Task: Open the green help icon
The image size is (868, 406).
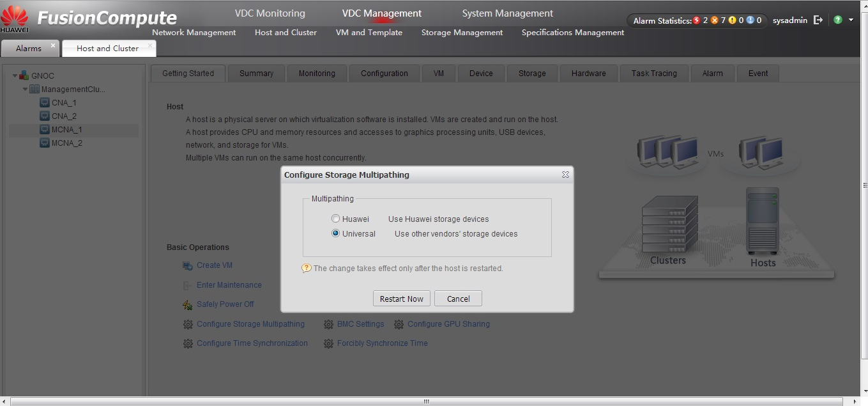Action: click(x=838, y=20)
